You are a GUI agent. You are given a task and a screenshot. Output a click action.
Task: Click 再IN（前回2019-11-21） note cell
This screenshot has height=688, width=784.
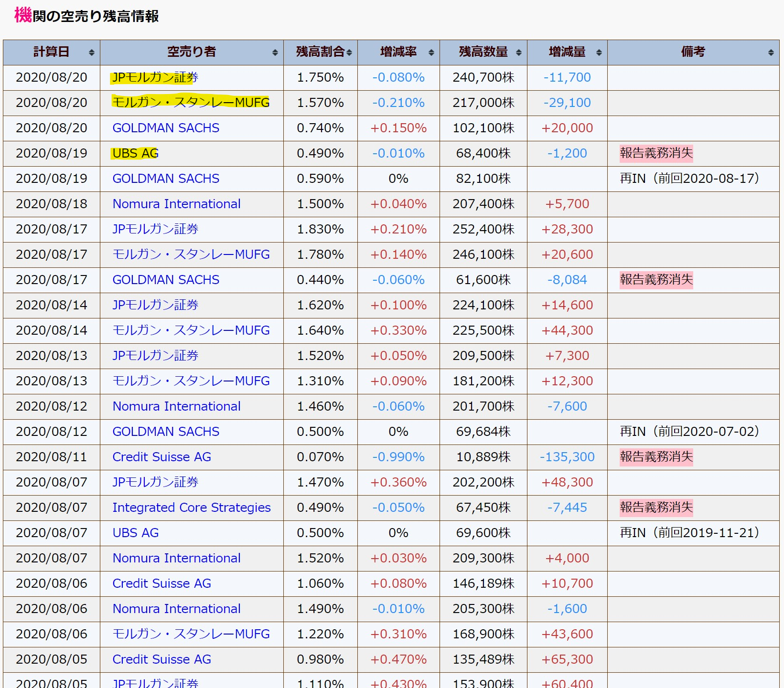click(689, 533)
